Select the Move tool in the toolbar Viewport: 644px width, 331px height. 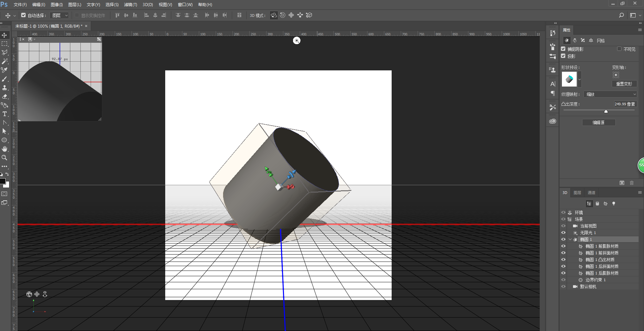(x=4, y=35)
